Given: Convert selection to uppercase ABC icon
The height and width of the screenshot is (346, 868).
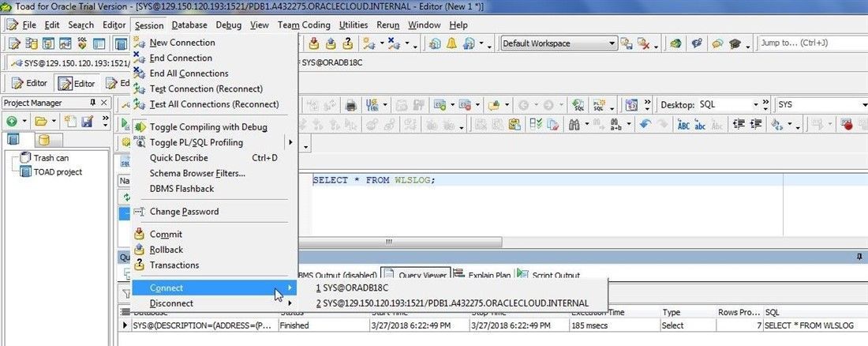Looking at the screenshot, I should [683, 125].
